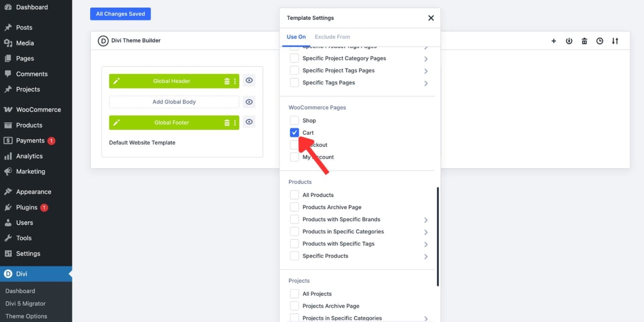Toggle Global Body visibility eye icon
Image resolution: width=644 pixels, height=322 pixels.
pos(249,102)
